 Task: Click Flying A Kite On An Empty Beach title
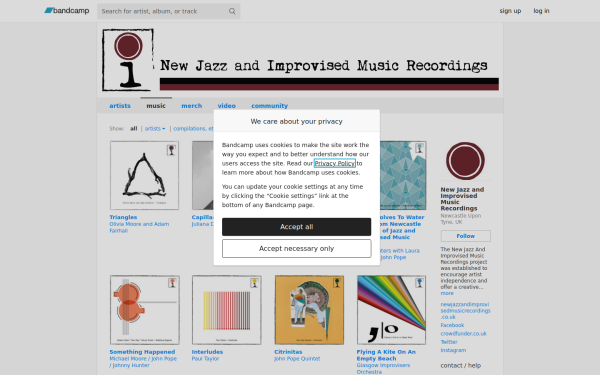tap(386, 355)
